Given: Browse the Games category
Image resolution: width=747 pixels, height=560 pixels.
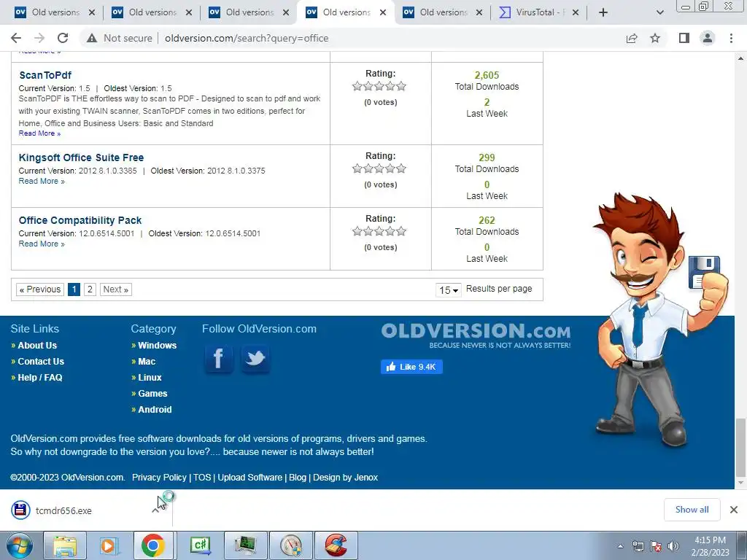Looking at the screenshot, I should click(152, 394).
